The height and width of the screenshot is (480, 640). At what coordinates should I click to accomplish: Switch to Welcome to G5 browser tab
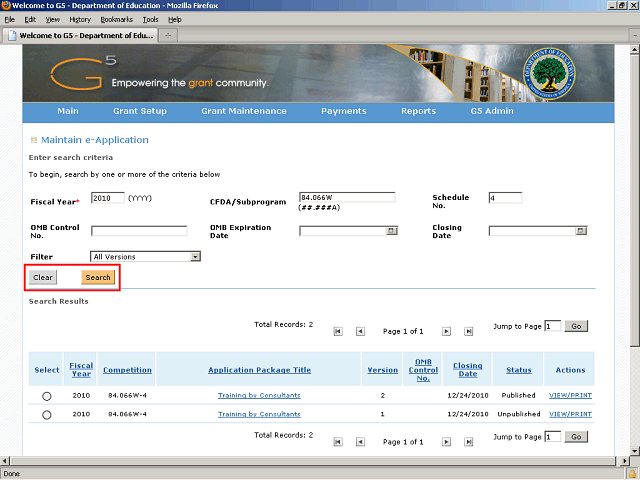[80, 36]
